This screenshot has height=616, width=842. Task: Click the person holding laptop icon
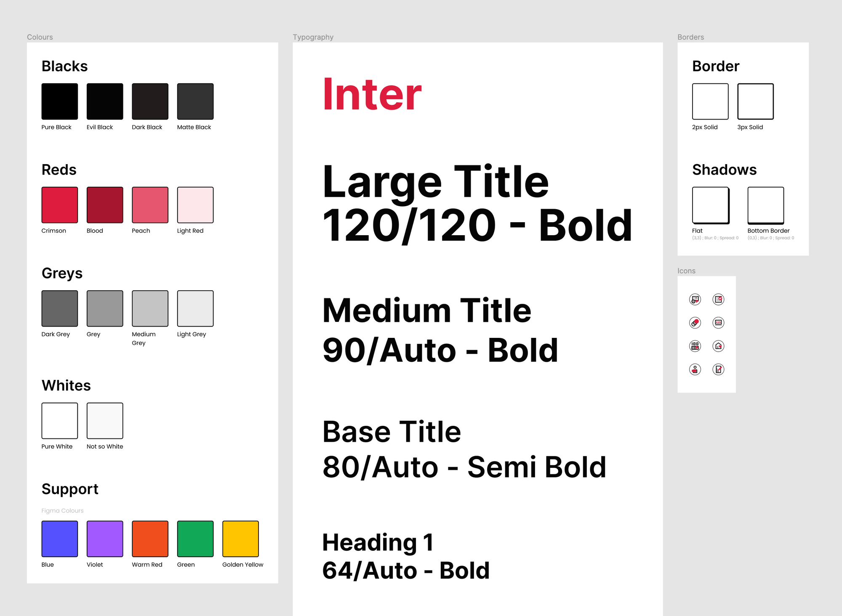[x=695, y=369]
